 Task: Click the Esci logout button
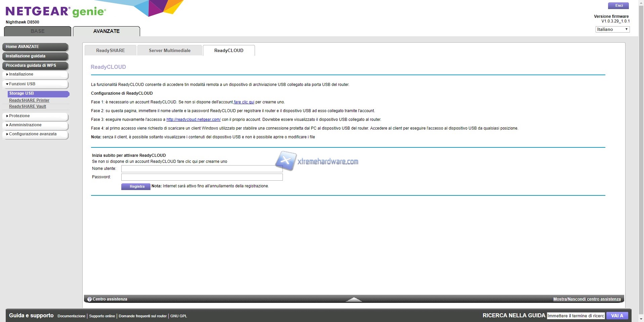click(x=619, y=6)
